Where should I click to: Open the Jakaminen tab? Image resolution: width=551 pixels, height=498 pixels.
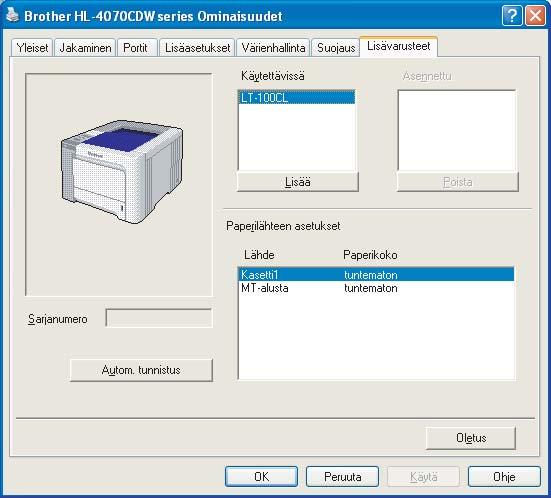(x=85, y=47)
